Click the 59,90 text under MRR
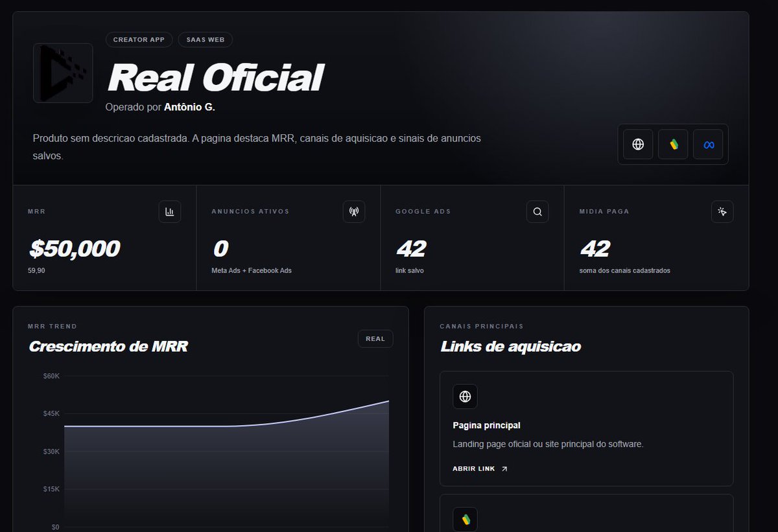Viewport: 778px width, 532px height. (36, 270)
